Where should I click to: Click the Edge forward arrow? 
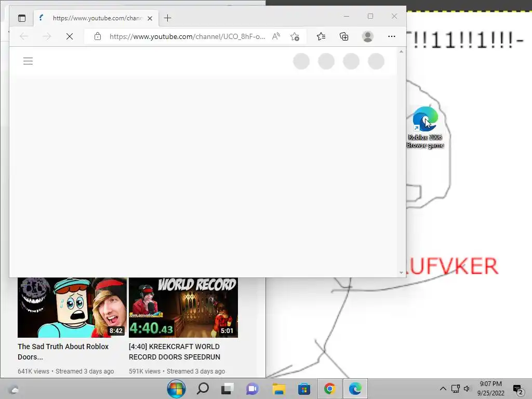pyautogui.click(x=47, y=36)
